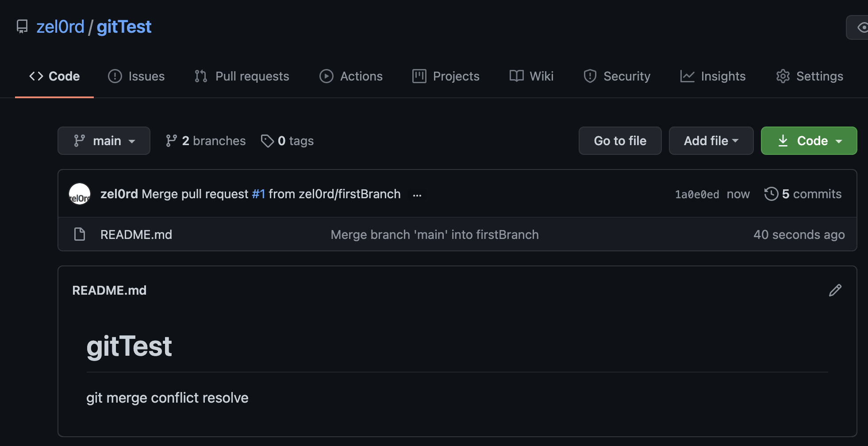This screenshot has width=868, height=446.
Task: Open README.md in the file list
Action: pyautogui.click(x=136, y=235)
